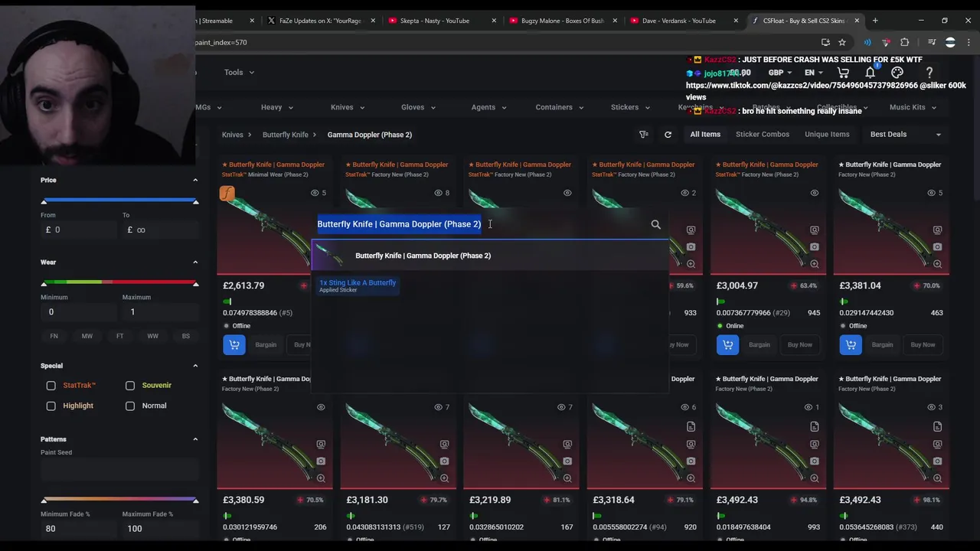This screenshot has width=980, height=551.
Task: Zoom magnifier icon on the £3,219.89 knife
Action: click(567, 478)
